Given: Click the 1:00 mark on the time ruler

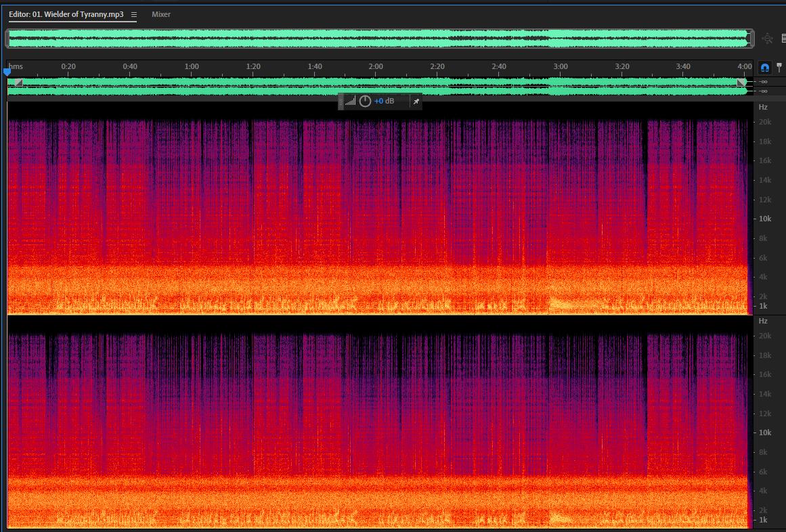Looking at the screenshot, I should pyautogui.click(x=192, y=66).
